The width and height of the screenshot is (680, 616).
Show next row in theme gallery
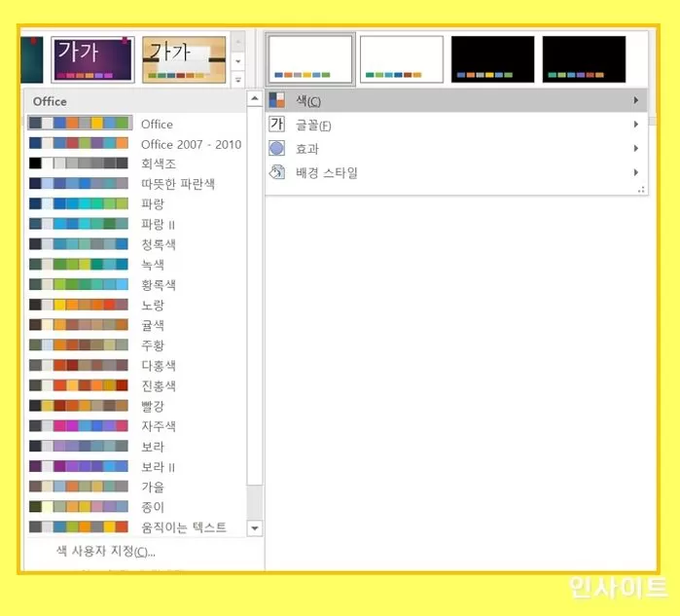[238, 61]
